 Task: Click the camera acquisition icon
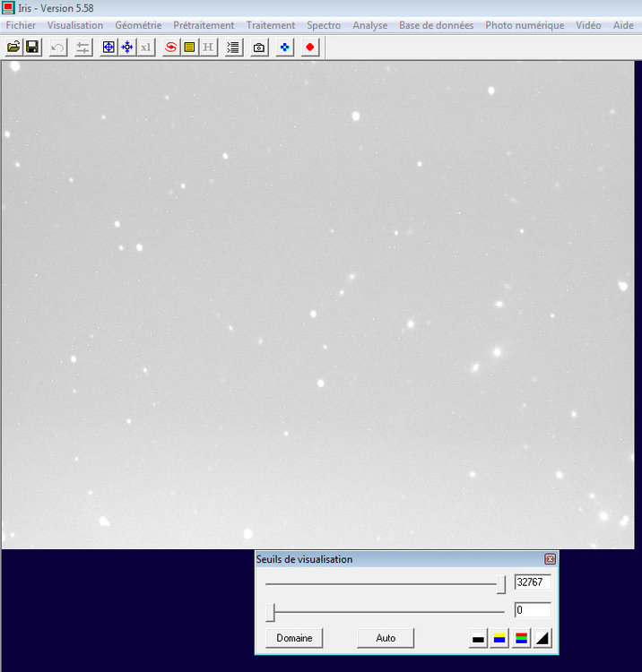coord(258,47)
